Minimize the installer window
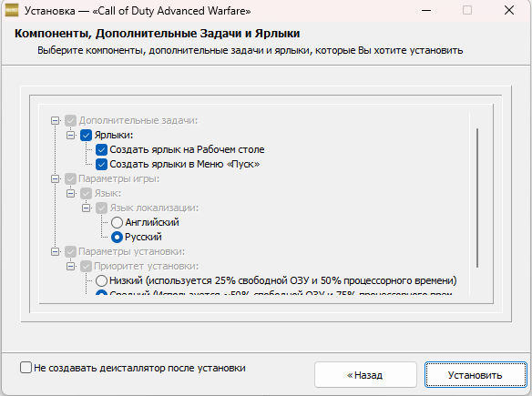Viewport: 532px width, 396px height. 426,11
